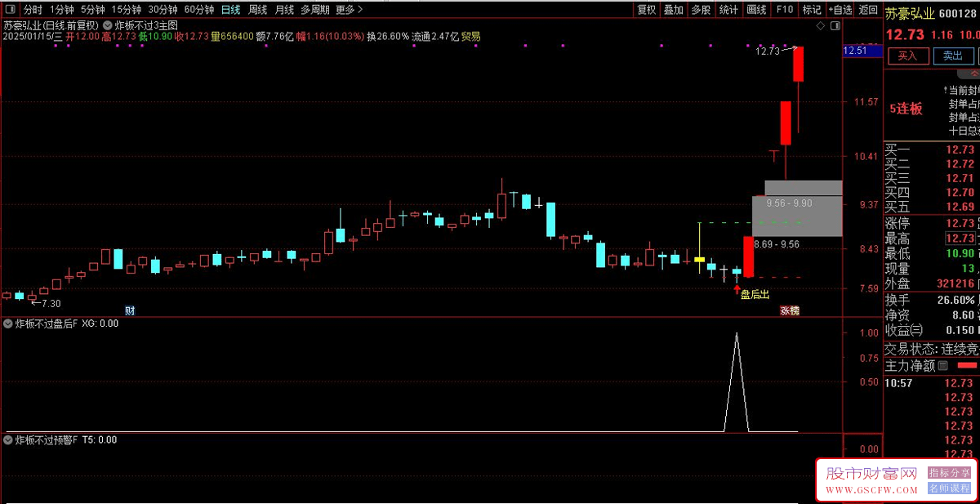
Task: Click the 10:57 trade tick row
Action: pyautogui.click(x=932, y=383)
